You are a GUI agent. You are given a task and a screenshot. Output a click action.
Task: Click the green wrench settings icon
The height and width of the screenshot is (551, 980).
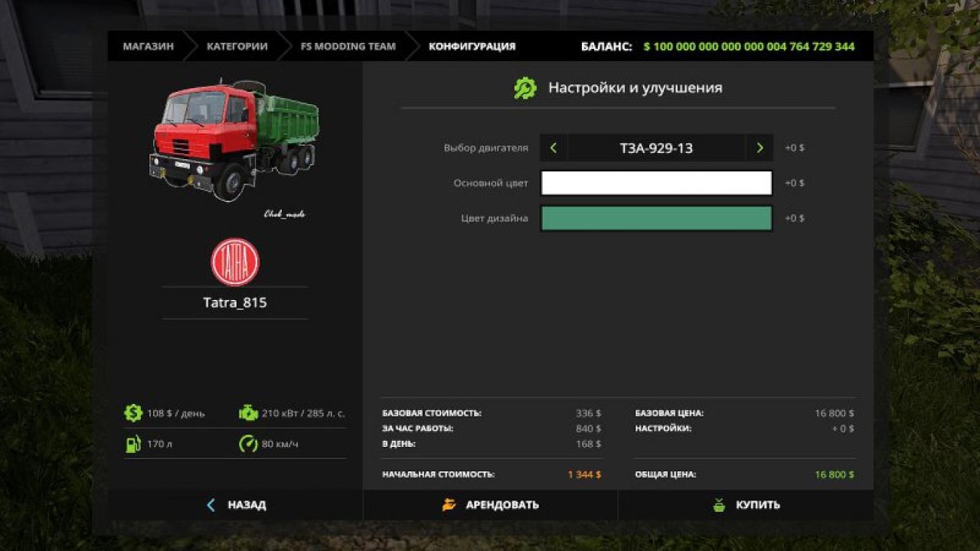(x=525, y=88)
